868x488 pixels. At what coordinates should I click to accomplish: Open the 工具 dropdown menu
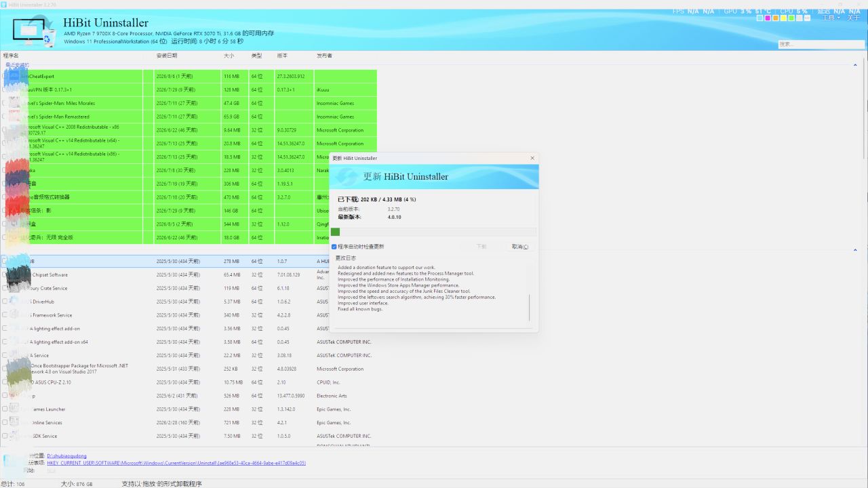831,18
